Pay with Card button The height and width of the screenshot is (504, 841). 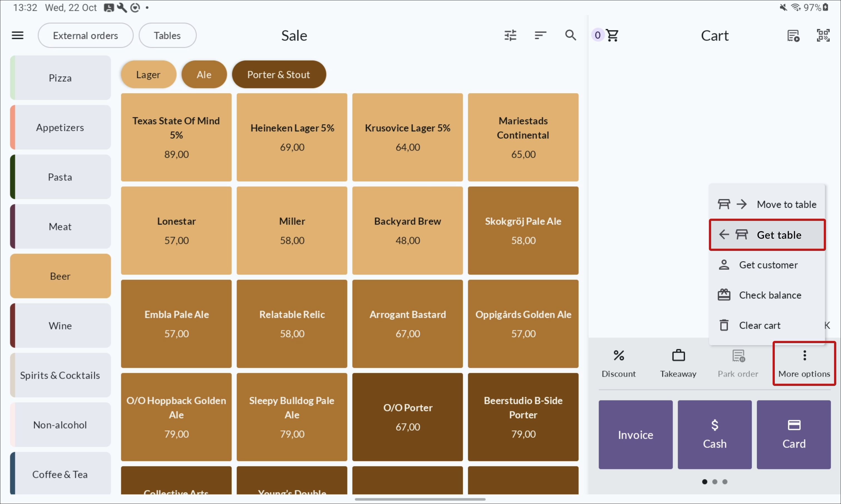(x=793, y=435)
